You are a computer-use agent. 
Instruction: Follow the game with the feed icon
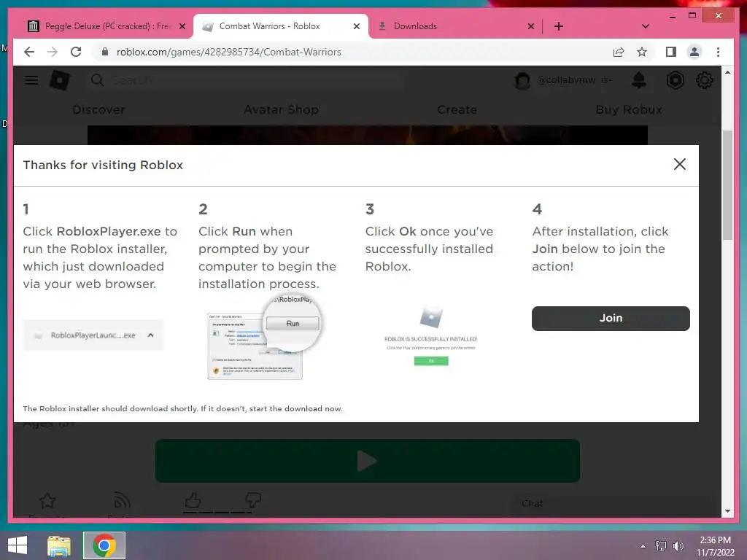click(122, 501)
